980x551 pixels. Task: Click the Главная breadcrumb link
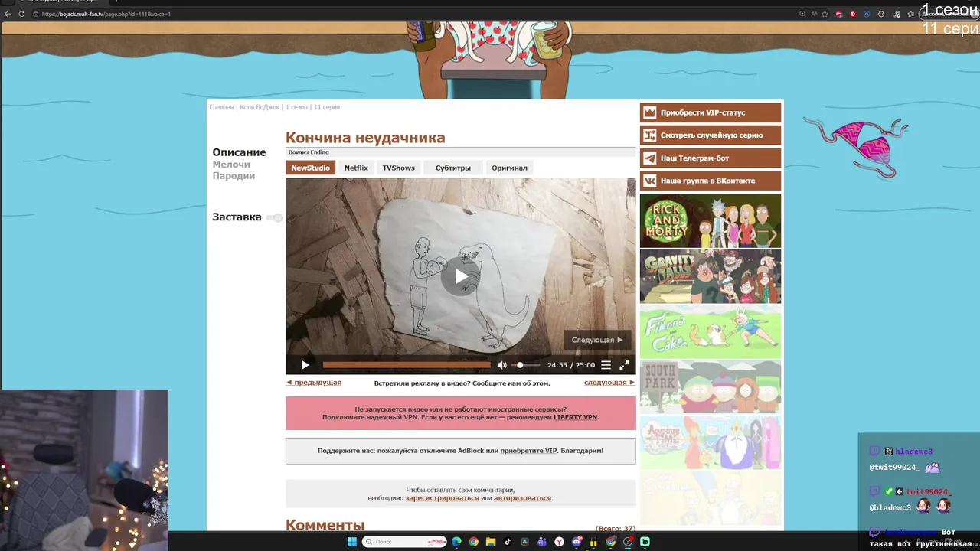221,107
